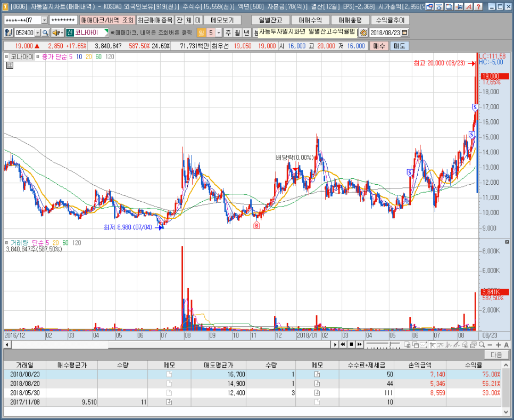Toggle the small square before 거래량 legend
Image resolution: width=514 pixels, height=420 pixels.
[x=6, y=243]
